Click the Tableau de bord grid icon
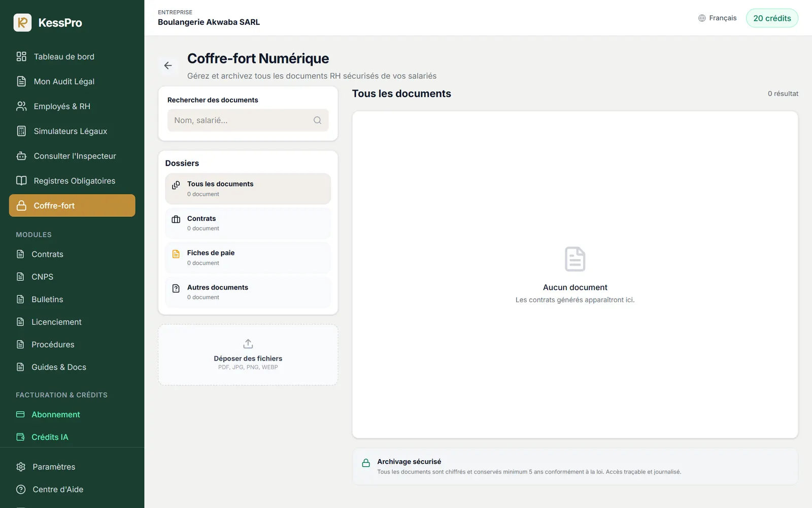Screen dimensions: 812x508 click(21, 56)
